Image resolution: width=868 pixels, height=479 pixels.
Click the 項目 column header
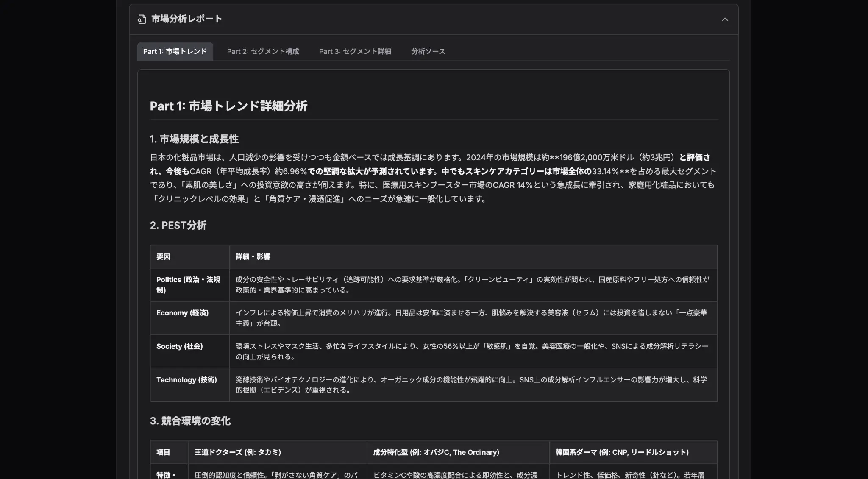point(169,452)
